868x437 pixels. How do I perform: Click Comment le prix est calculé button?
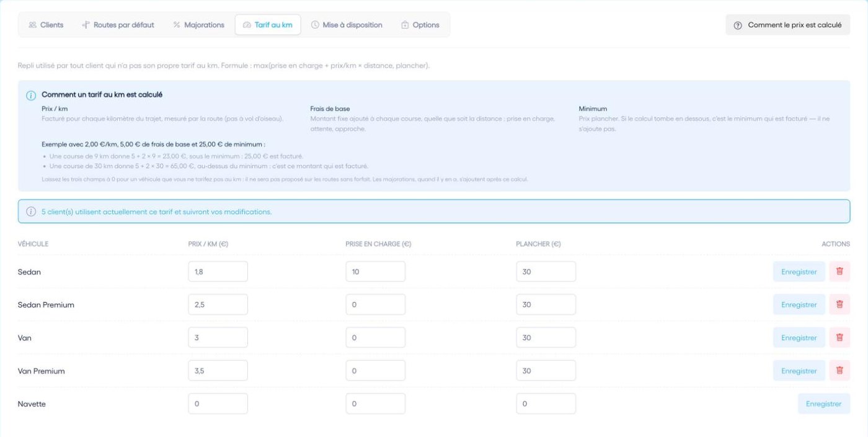coord(788,25)
